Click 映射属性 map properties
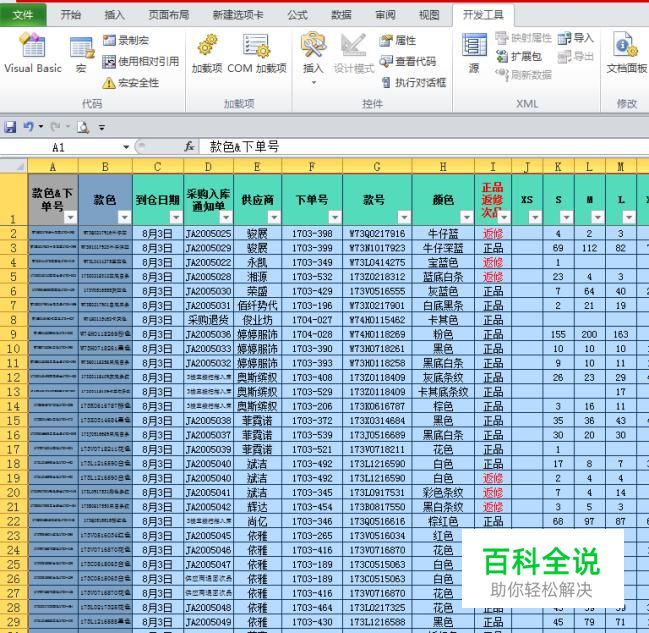Screen dimensions: 649x633 (x=524, y=38)
